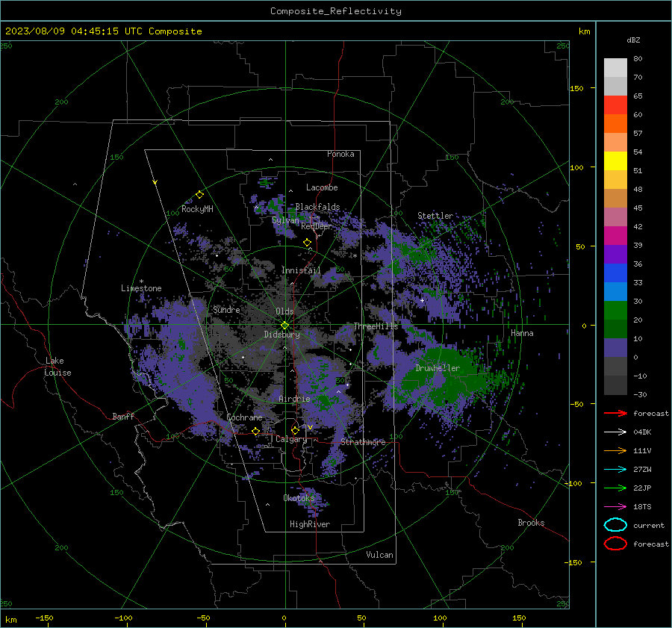Select the Sundre label

[x=226, y=309]
